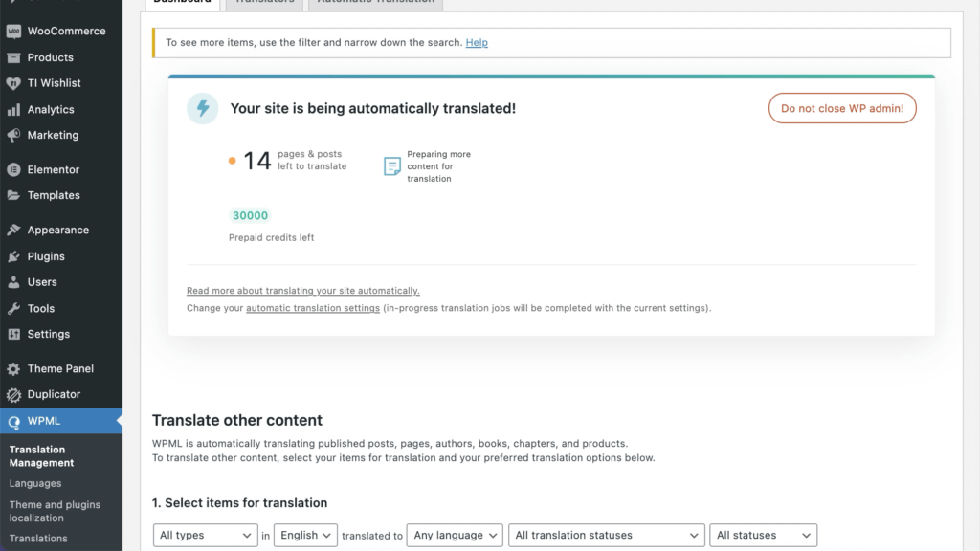Open Translation Management submenu
The width and height of the screenshot is (980, 551).
point(41,456)
